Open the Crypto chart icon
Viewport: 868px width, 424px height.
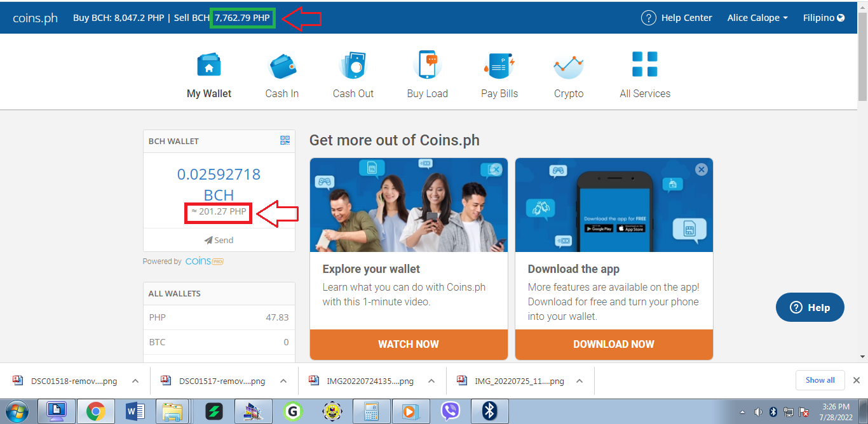click(569, 65)
